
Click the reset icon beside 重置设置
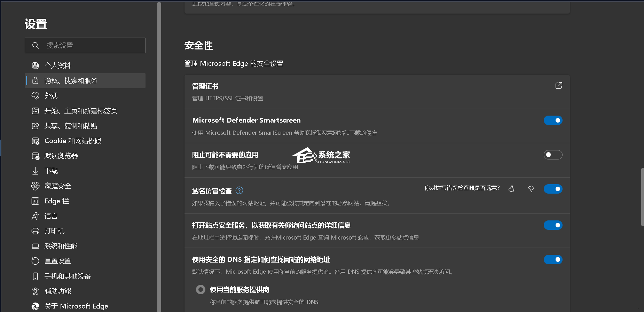point(35,261)
